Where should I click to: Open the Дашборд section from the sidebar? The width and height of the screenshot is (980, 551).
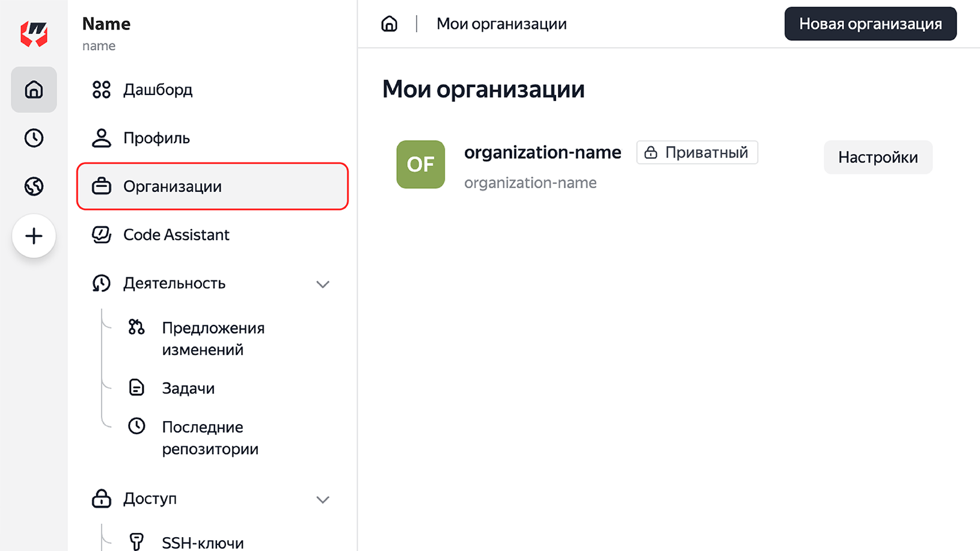pyautogui.click(x=157, y=90)
